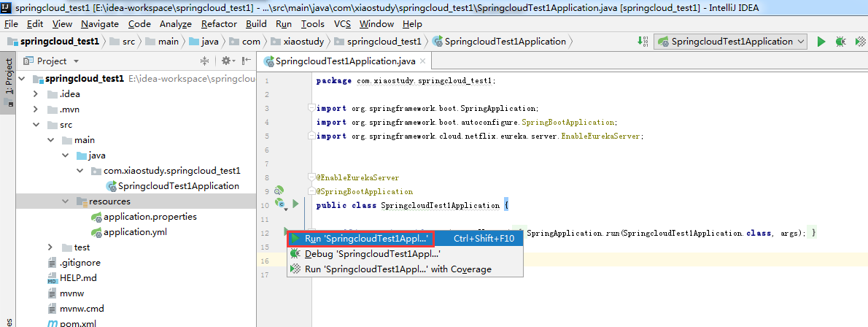Collapse the com.xiaostudy.springcloud_test1 package

click(80, 171)
